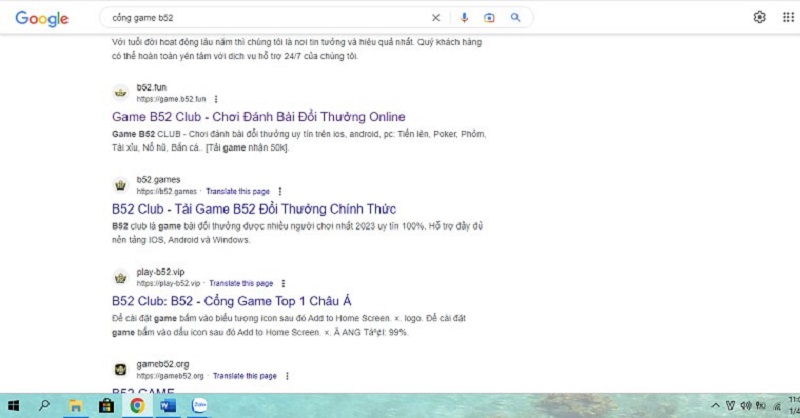
Task: Open more options for b52.games result
Action: click(280, 191)
